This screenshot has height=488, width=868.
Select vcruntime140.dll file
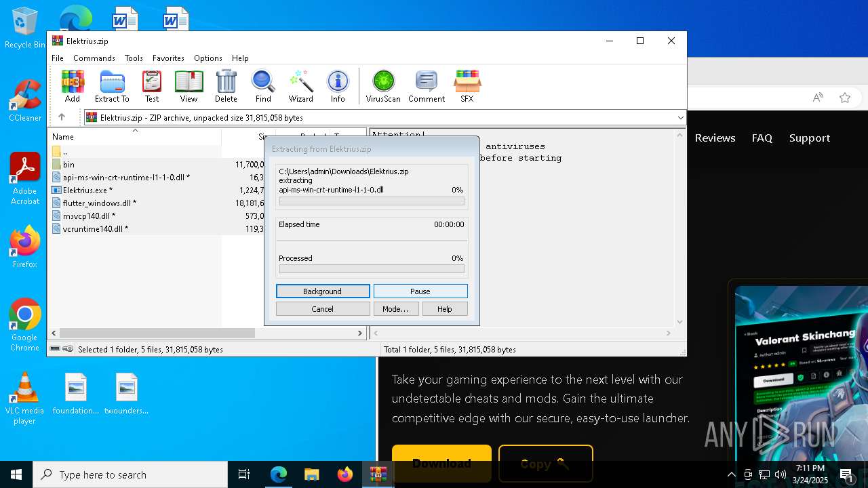tap(156, 228)
